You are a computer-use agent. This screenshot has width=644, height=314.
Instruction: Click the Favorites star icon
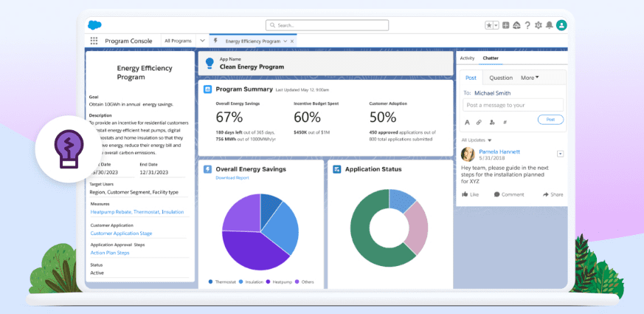click(489, 25)
